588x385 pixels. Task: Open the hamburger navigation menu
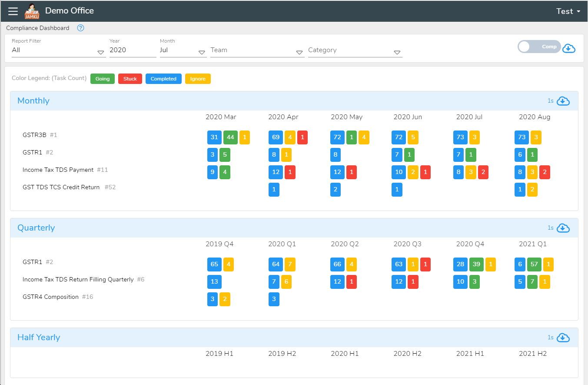(13, 11)
